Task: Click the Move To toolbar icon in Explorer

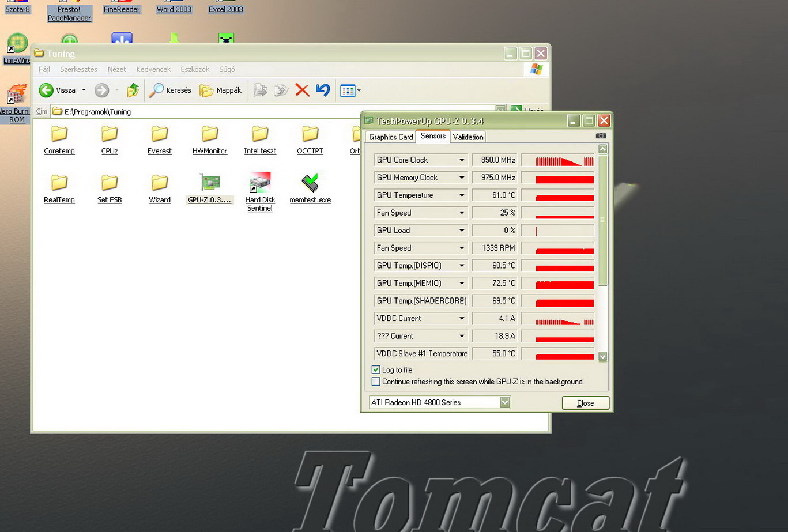Action: (x=260, y=90)
